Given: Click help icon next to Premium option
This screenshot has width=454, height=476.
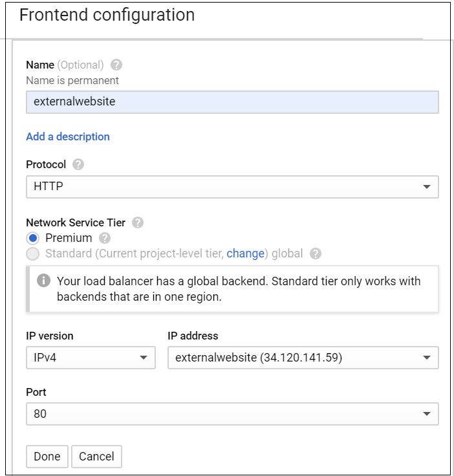Looking at the screenshot, I should tap(105, 238).
